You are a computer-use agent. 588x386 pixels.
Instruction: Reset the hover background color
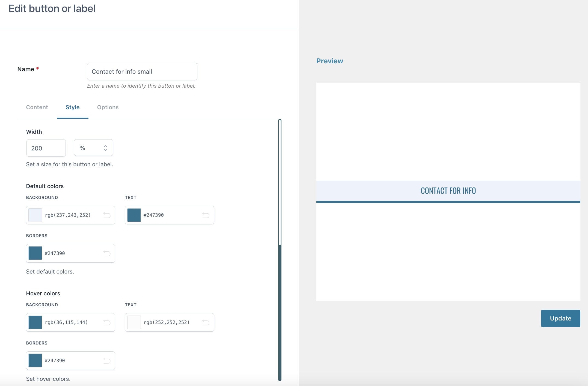pos(107,322)
